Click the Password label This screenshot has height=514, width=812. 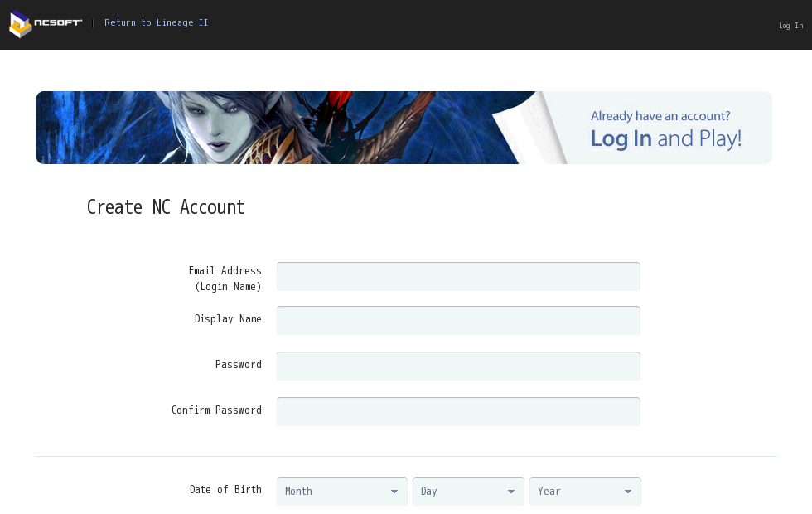point(239,364)
